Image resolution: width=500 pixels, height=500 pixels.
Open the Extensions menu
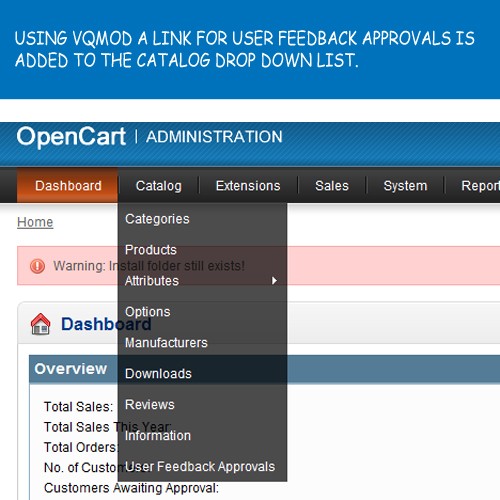pos(248,186)
